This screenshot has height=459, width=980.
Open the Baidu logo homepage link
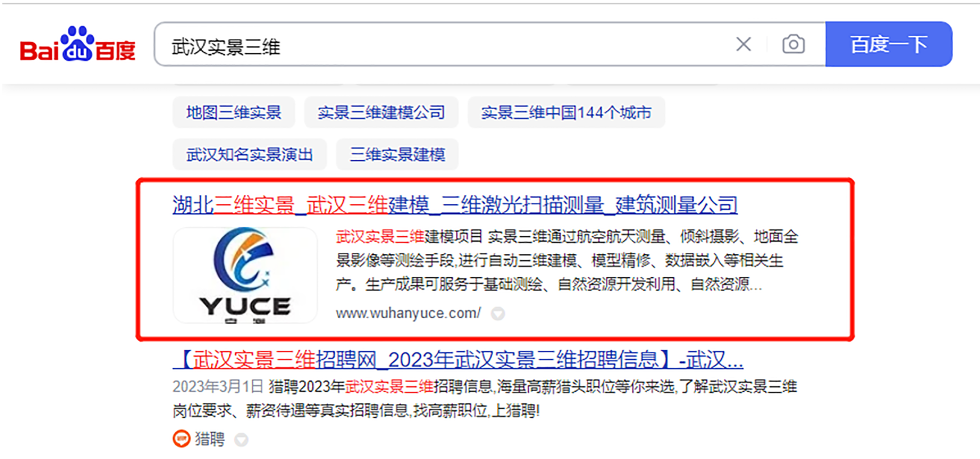coord(78,44)
